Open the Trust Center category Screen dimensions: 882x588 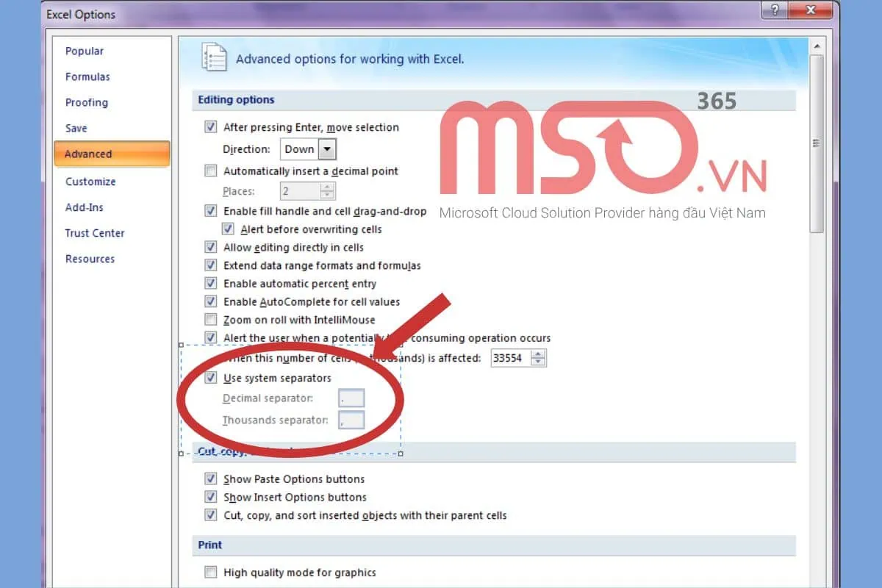click(x=95, y=233)
